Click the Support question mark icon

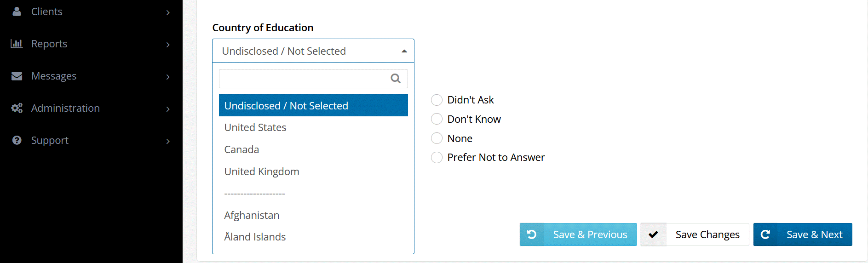(17, 140)
